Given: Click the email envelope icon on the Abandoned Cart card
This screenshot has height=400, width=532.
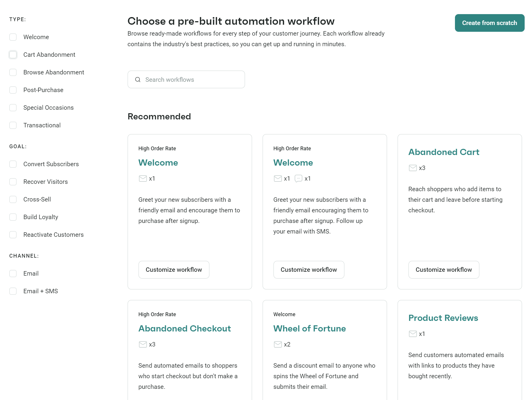Looking at the screenshot, I should [x=412, y=168].
